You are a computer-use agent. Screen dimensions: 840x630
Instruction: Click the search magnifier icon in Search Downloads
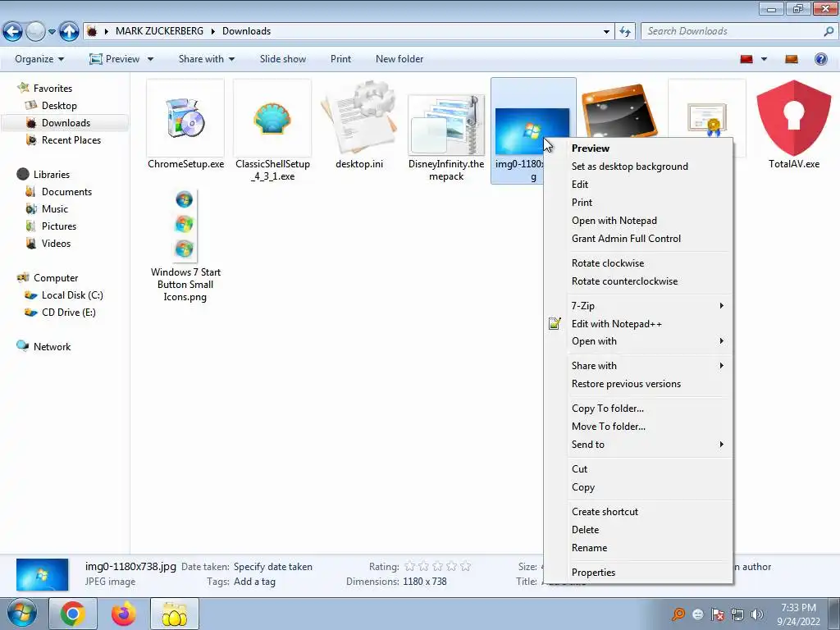coord(829,32)
